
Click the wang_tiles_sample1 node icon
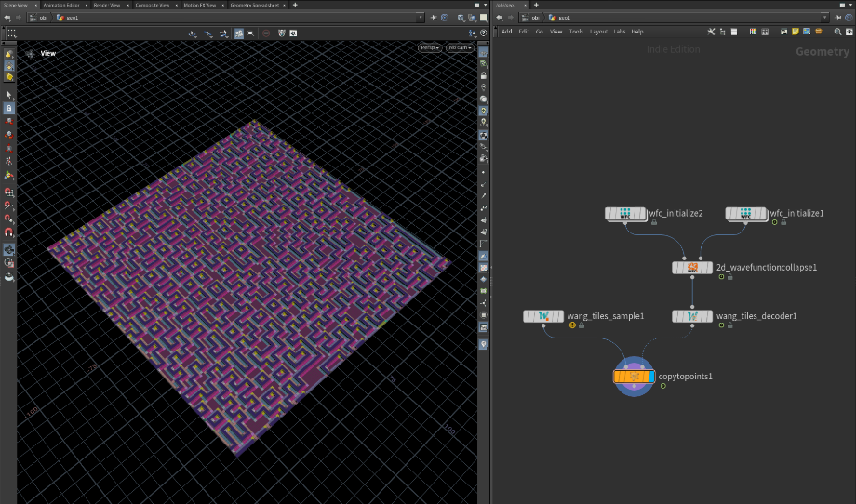tap(544, 316)
